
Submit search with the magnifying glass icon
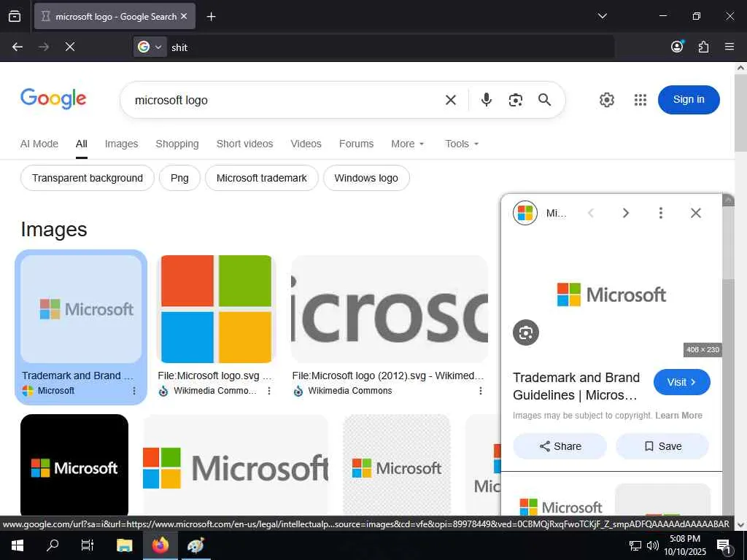pos(544,100)
